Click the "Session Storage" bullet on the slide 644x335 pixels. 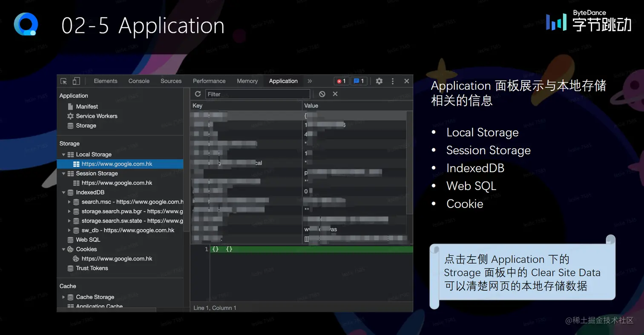click(488, 150)
